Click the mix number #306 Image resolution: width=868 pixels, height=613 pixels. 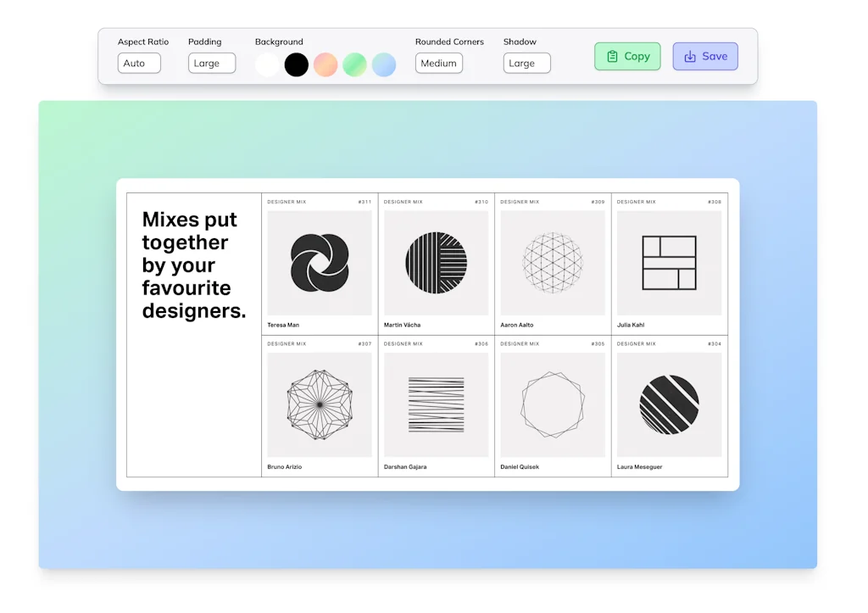click(481, 344)
